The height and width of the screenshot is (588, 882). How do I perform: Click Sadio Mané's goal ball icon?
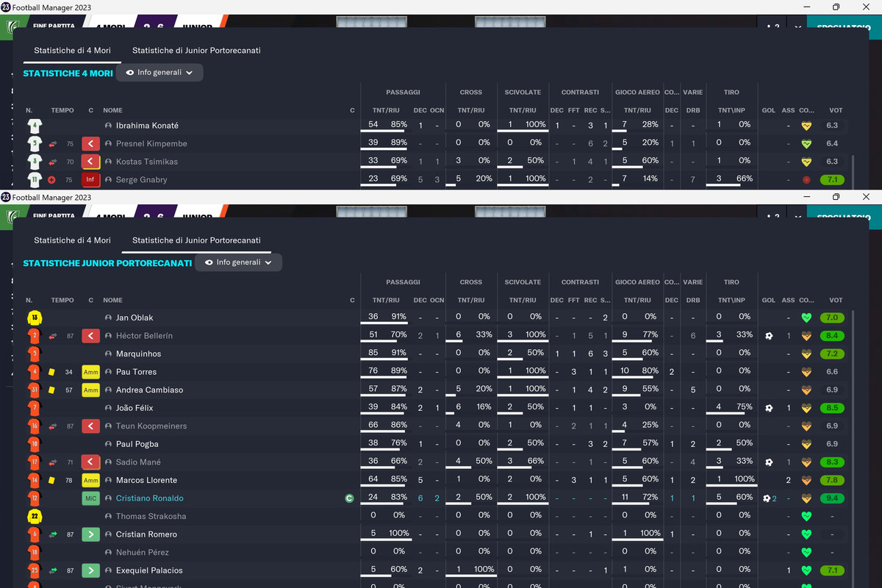[769, 462]
